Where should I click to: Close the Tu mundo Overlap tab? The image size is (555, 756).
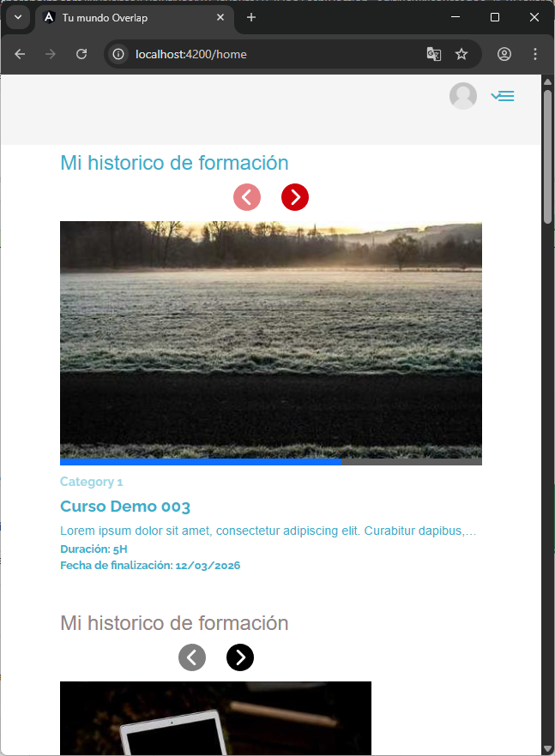pos(220,17)
